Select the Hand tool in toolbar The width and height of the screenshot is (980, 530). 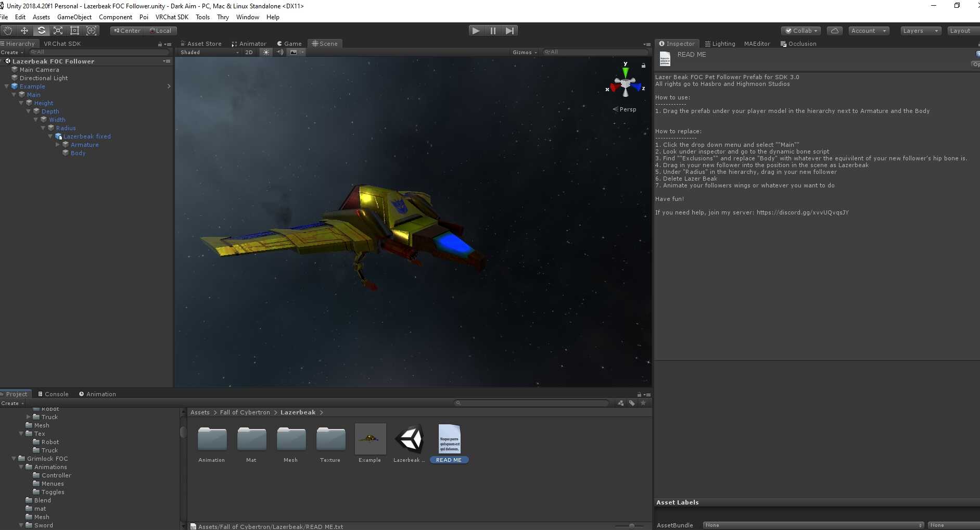(x=8, y=31)
